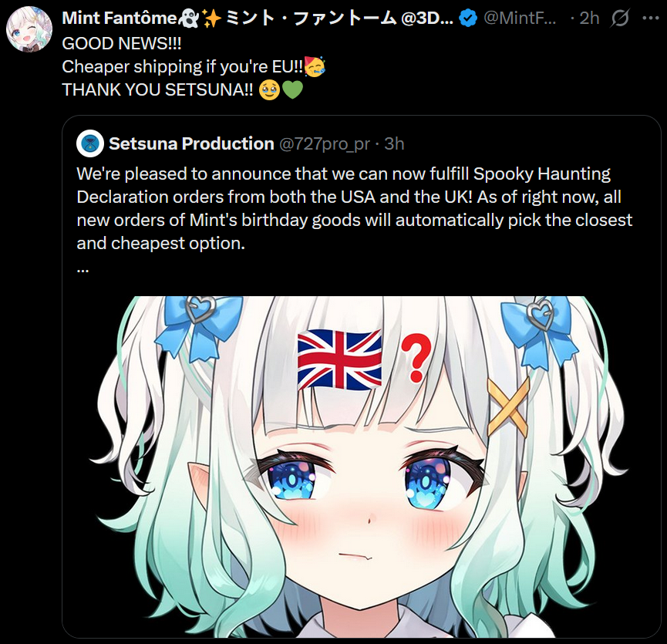
Task: Click the blue verified badge
Action: 468,19
